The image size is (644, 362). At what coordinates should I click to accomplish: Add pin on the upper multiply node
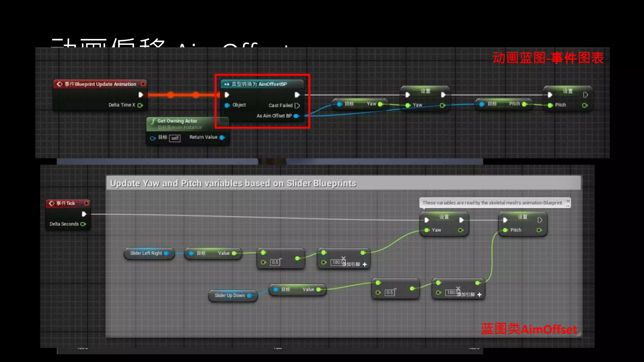pyautogui.click(x=365, y=265)
